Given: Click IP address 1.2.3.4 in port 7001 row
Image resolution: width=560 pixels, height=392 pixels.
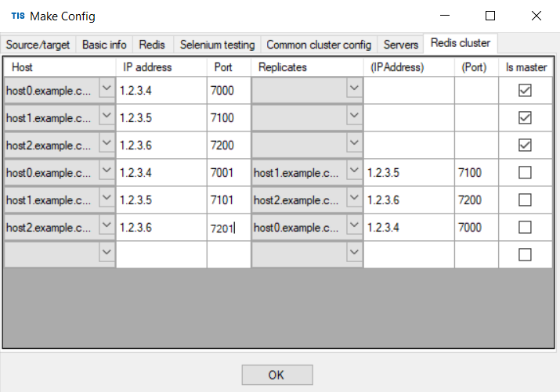Looking at the screenshot, I should coord(161,173).
